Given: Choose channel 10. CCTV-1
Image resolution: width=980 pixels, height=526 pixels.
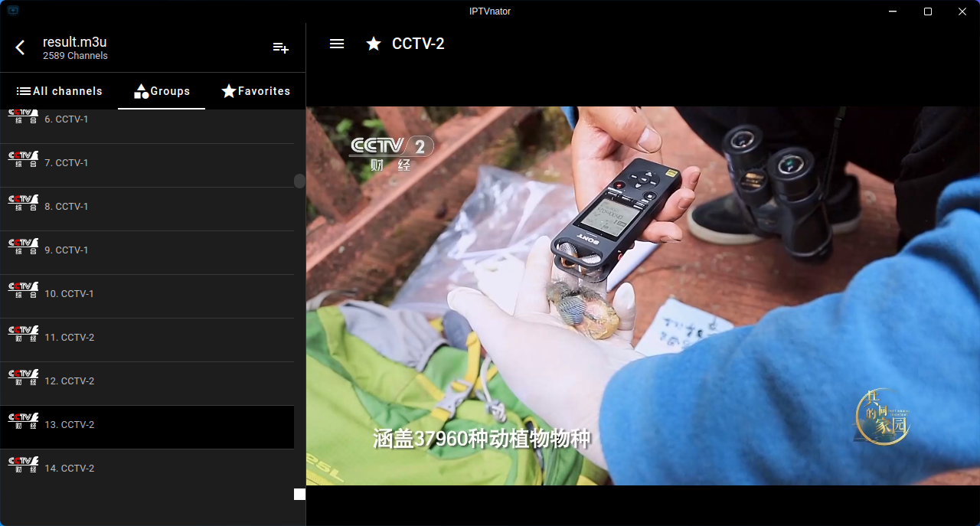Looking at the screenshot, I should click(147, 296).
